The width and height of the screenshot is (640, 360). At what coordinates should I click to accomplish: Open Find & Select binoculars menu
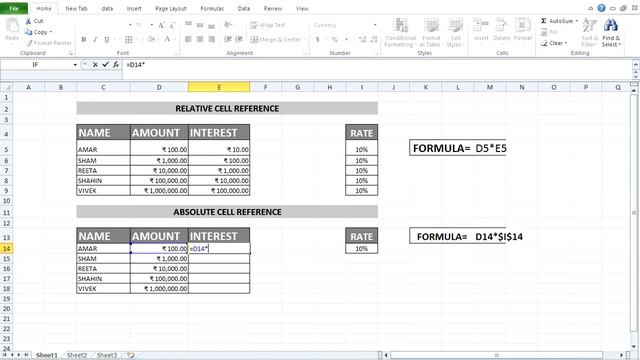click(611, 33)
